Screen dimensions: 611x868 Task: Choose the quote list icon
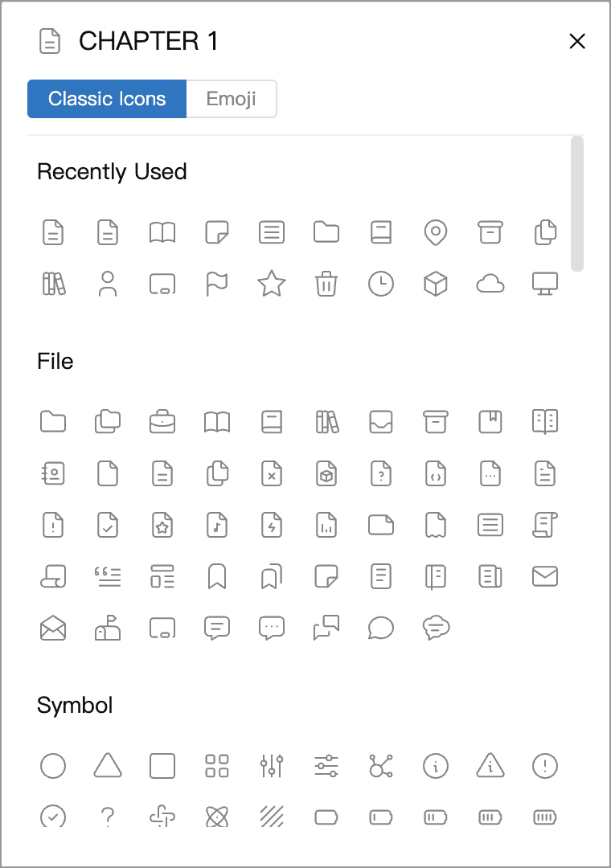(108, 576)
